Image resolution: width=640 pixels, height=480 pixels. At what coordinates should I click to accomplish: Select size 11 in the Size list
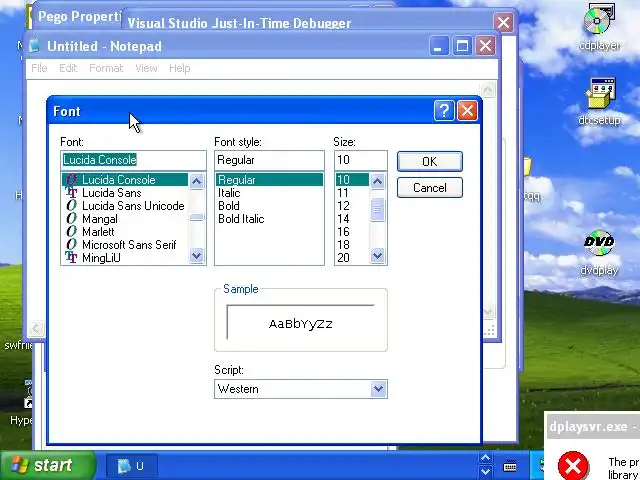pos(352,193)
